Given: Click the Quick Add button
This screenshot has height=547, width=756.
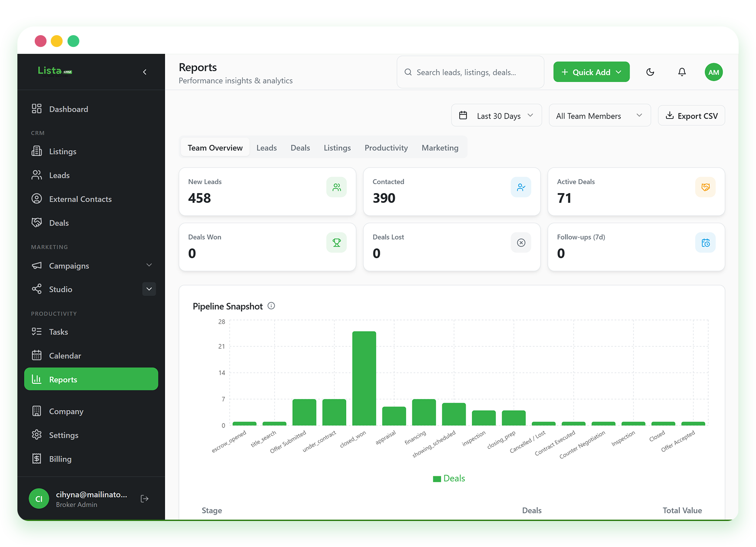Looking at the screenshot, I should (591, 72).
